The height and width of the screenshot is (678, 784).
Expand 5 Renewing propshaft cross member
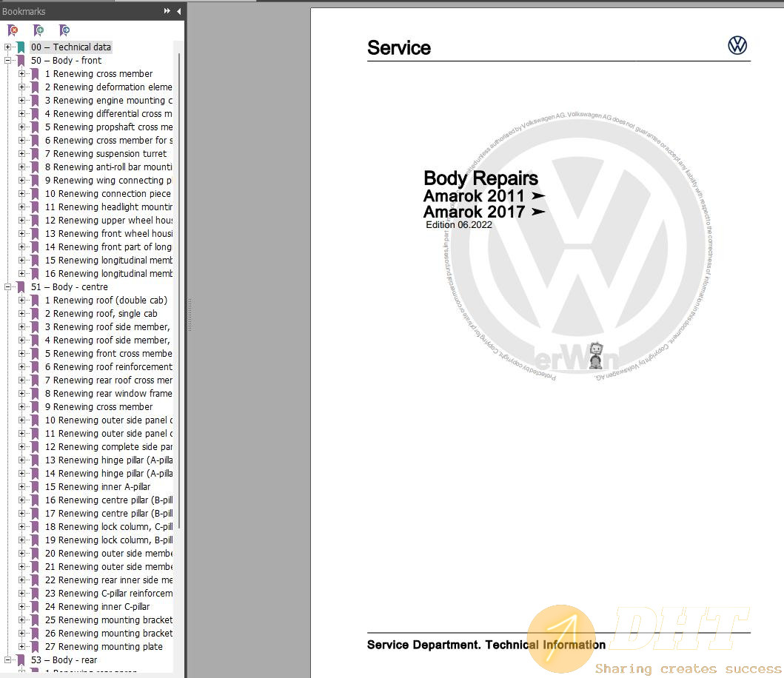coord(21,127)
